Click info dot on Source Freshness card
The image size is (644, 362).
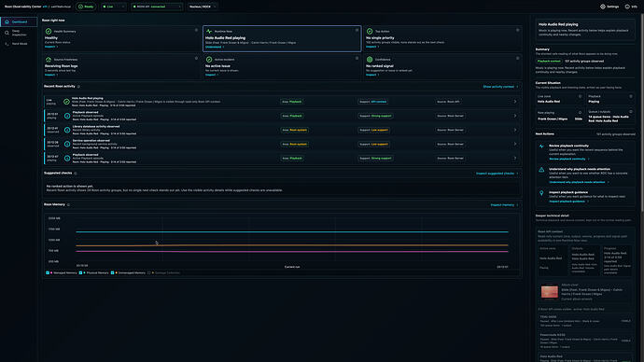(x=196, y=58)
